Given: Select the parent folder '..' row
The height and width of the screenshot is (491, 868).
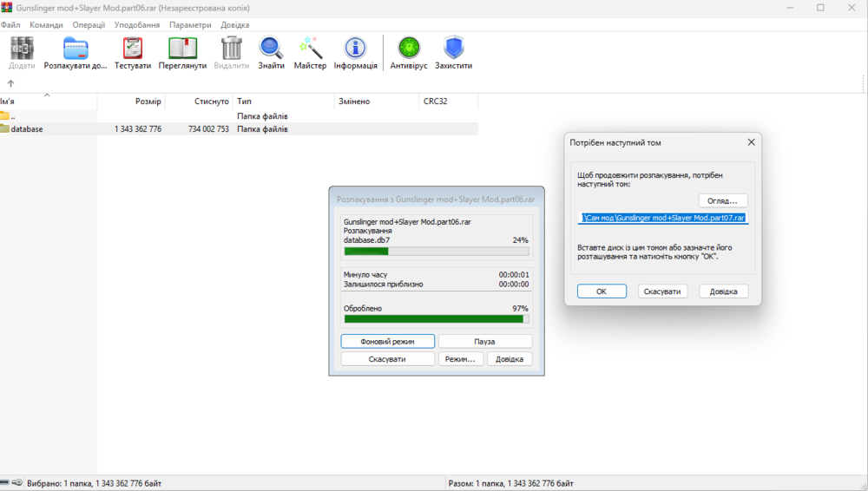Looking at the screenshot, I should 240,116.
